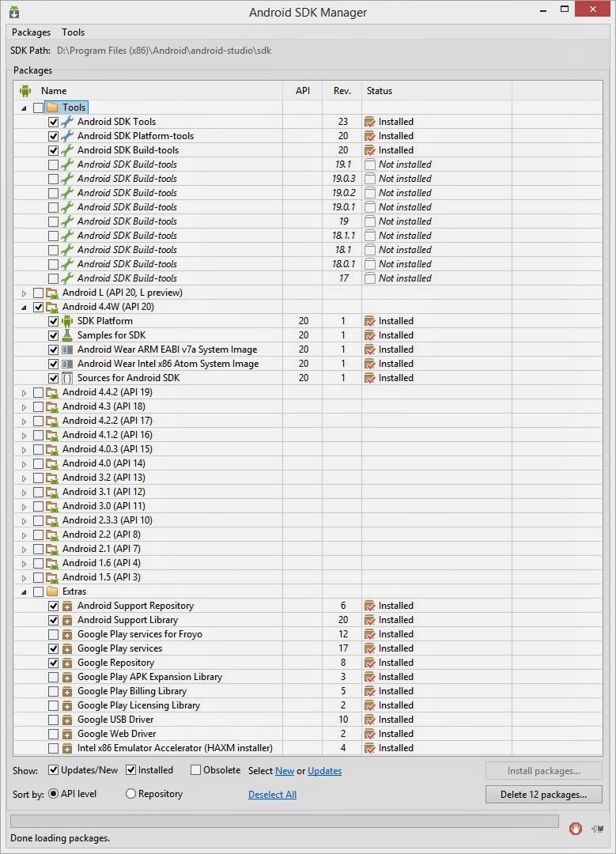616x854 pixels.
Task: Click the Updates link
Action: [325, 771]
